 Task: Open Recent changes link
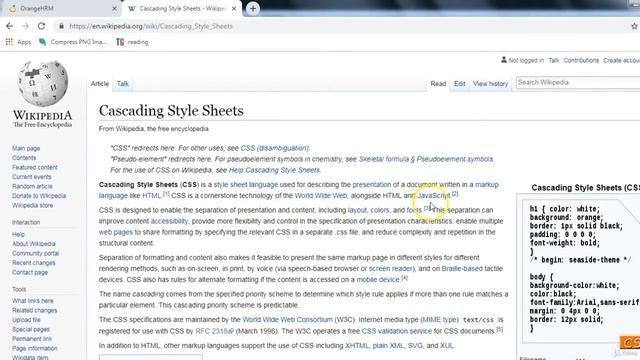(33, 263)
